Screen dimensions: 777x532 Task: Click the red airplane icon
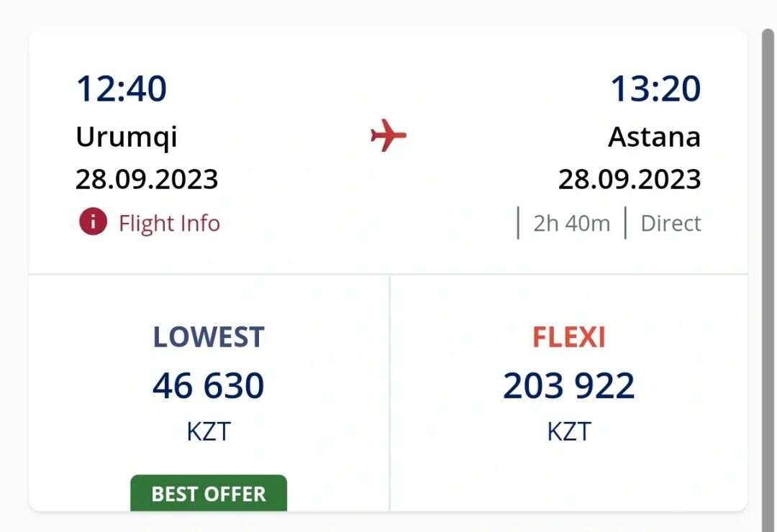pyautogui.click(x=388, y=135)
